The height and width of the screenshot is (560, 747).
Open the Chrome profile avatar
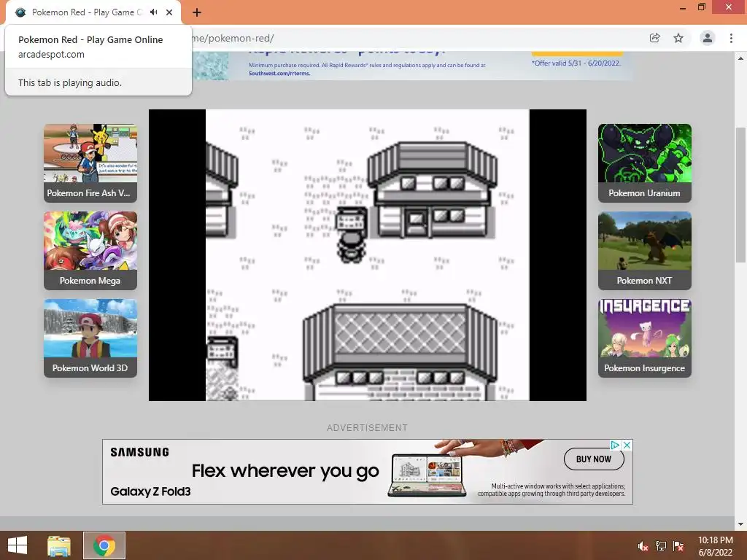tap(708, 38)
